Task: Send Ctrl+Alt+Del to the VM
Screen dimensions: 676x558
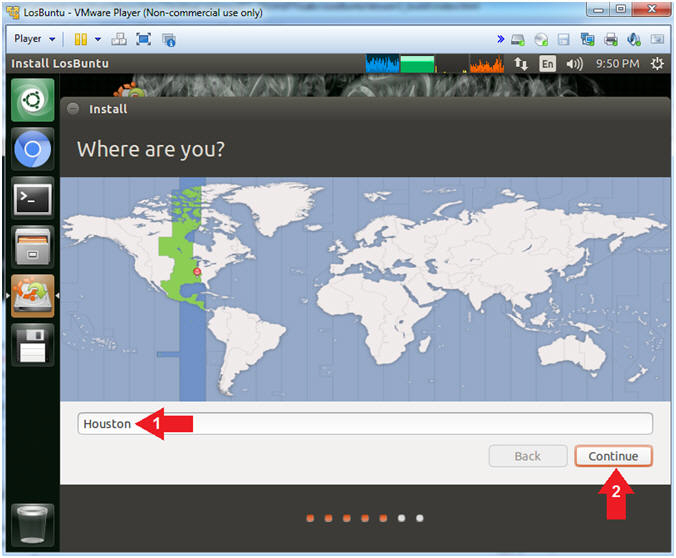Action: coord(119,39)
